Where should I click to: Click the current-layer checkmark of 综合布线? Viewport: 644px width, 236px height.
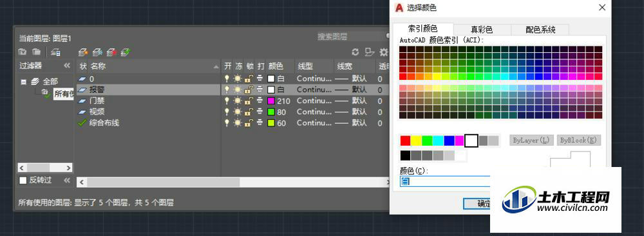pyautogui.click(x=82, y=123)
